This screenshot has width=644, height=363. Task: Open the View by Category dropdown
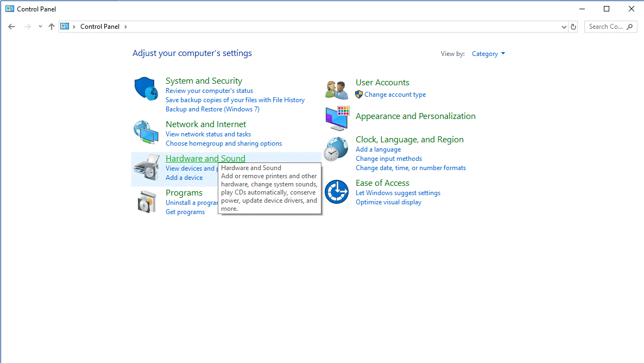click(x=488, y=54)
